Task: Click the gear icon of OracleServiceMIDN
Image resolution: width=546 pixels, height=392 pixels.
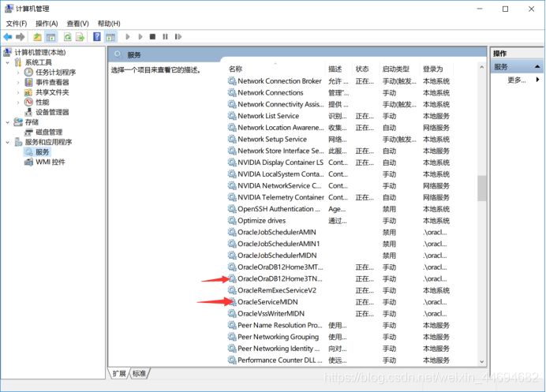Action: (x=232, y=302)
